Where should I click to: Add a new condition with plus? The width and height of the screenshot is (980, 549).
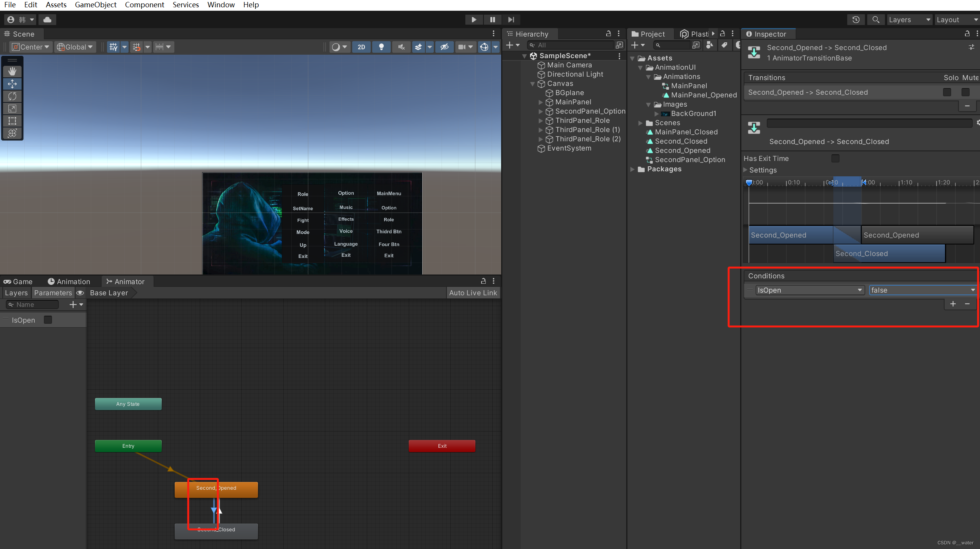pyautogui.click(x=953, y=304)
